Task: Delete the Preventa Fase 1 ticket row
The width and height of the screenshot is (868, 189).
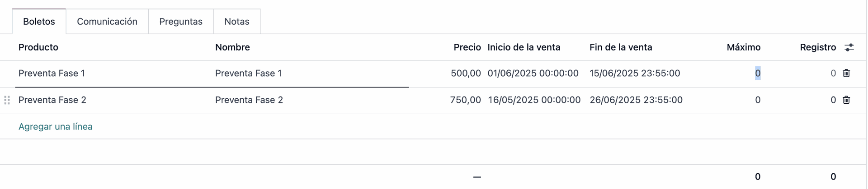Action: tap(846, 73)
